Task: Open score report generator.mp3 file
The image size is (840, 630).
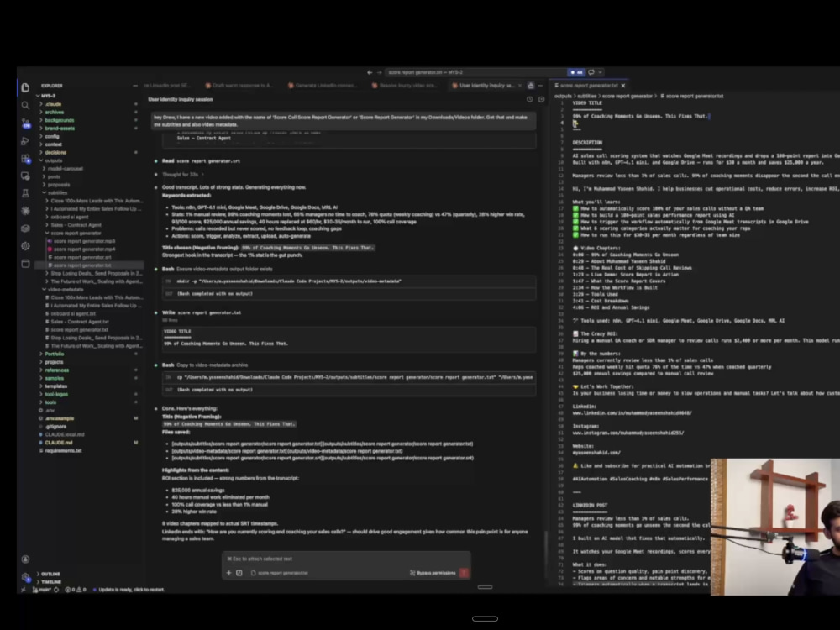Action: pos(84,241)
